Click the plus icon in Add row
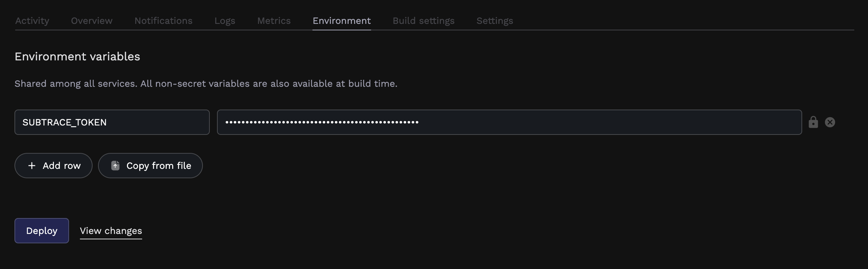This screenshot has height=269, width=868. [32, 166]
